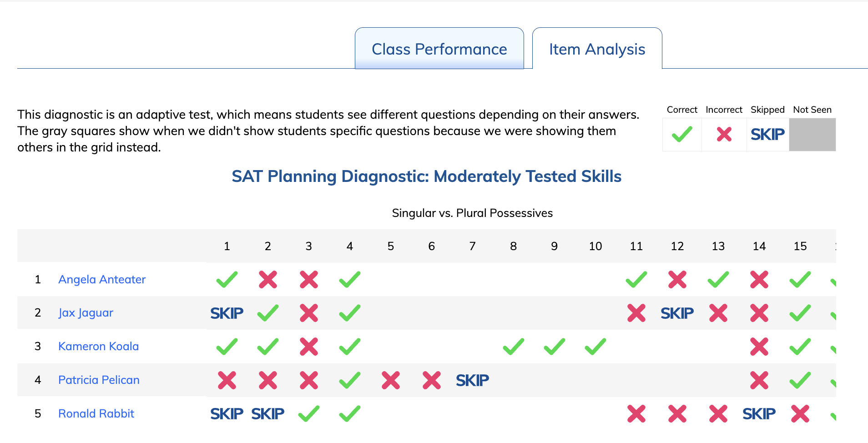
Task: Open Ronald Rabbit's student link
Action: [x=96, y=413]
